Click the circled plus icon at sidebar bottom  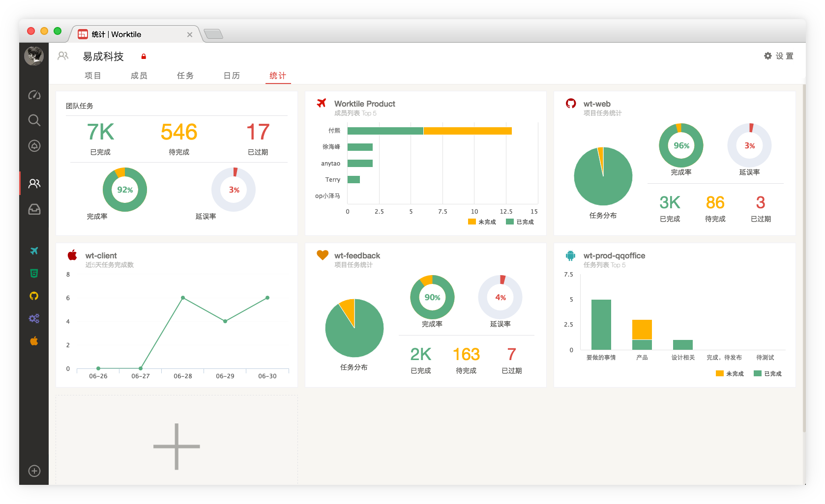coord(34,471)
